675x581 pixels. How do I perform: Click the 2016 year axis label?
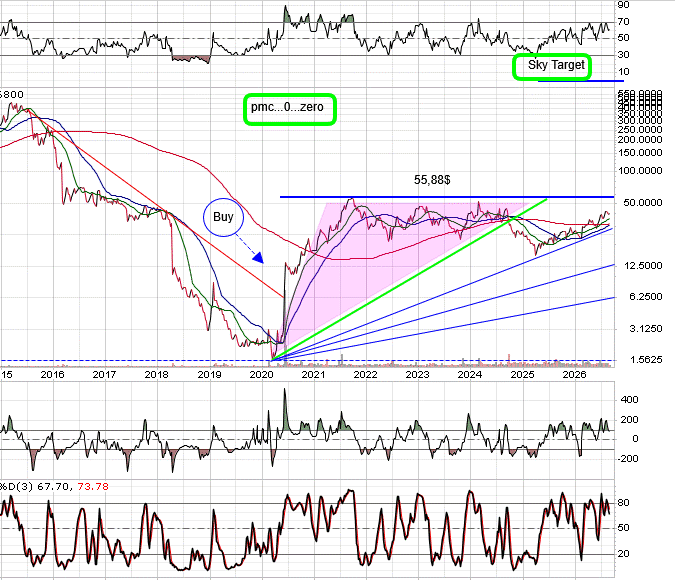click(52, 374)
